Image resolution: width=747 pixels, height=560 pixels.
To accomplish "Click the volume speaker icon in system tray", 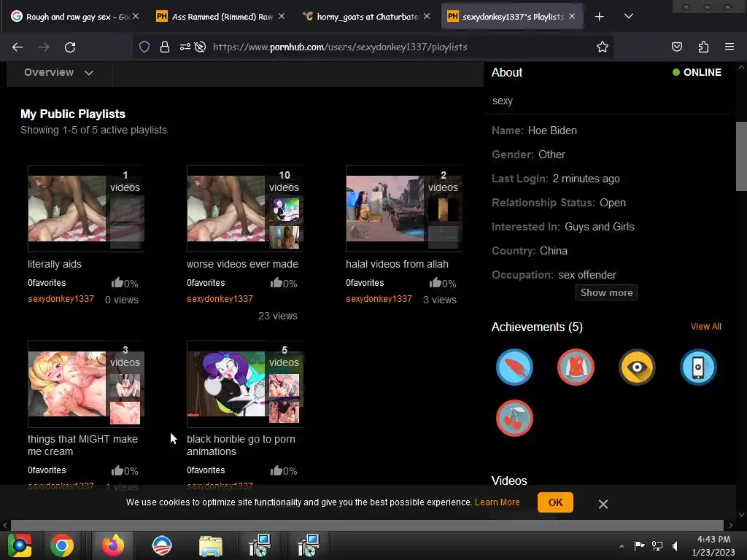I will click(675, 545).
